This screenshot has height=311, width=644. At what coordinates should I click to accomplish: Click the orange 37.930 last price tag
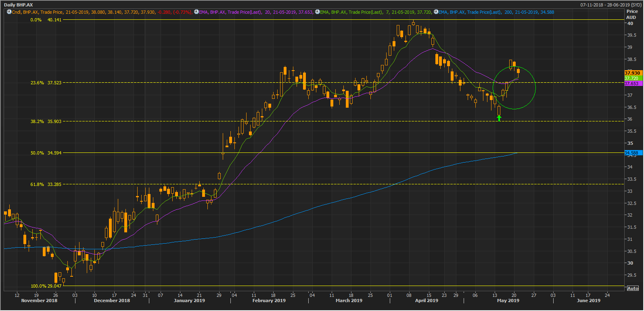pos(633,73)
